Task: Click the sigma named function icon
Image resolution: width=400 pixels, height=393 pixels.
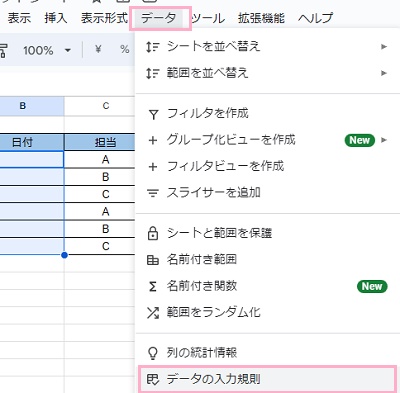Action: click(153, 286)
